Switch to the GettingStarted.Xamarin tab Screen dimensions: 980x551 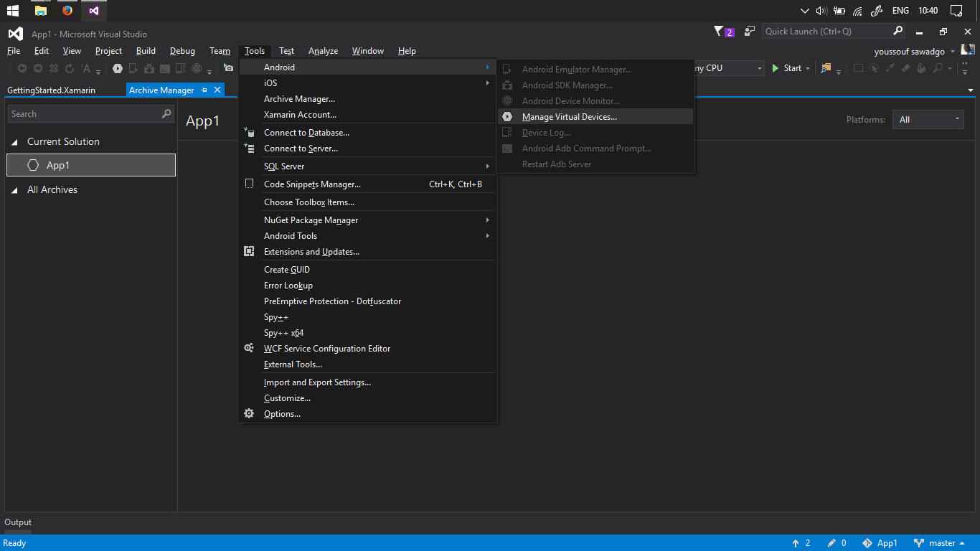tap(51, 90)
